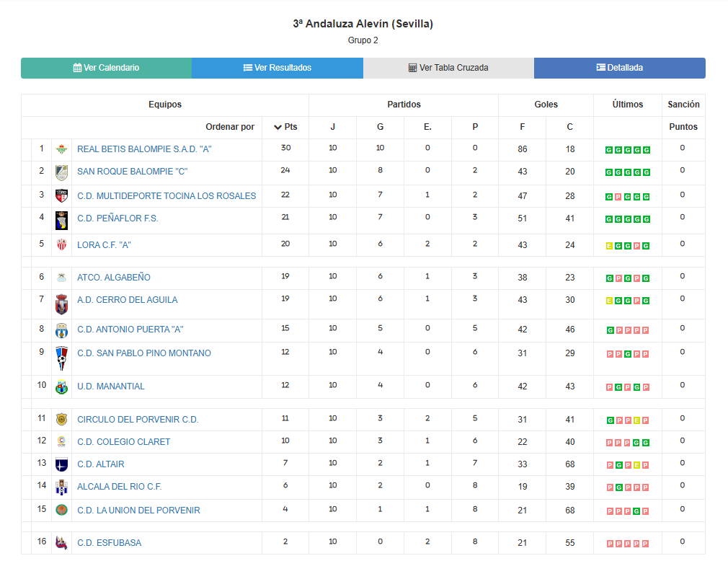This screenshot has height=561, width=728.
Task: Sort by the G column header
Action: click(381, 127)
